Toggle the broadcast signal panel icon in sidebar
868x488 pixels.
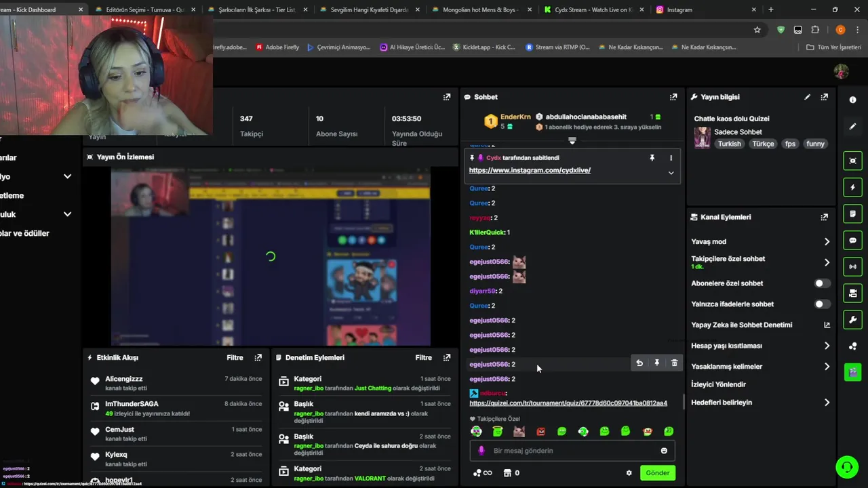pos(852,266)
